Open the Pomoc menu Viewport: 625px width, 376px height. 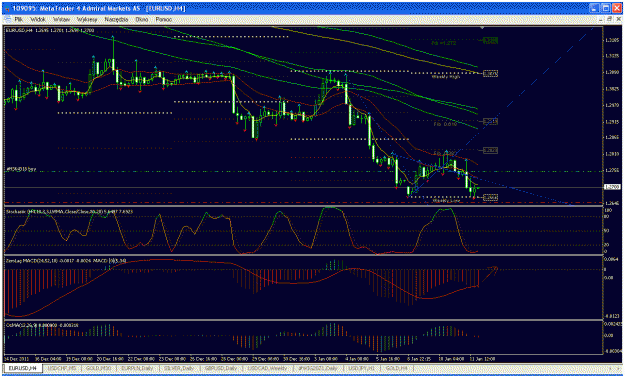pos(163,19)
